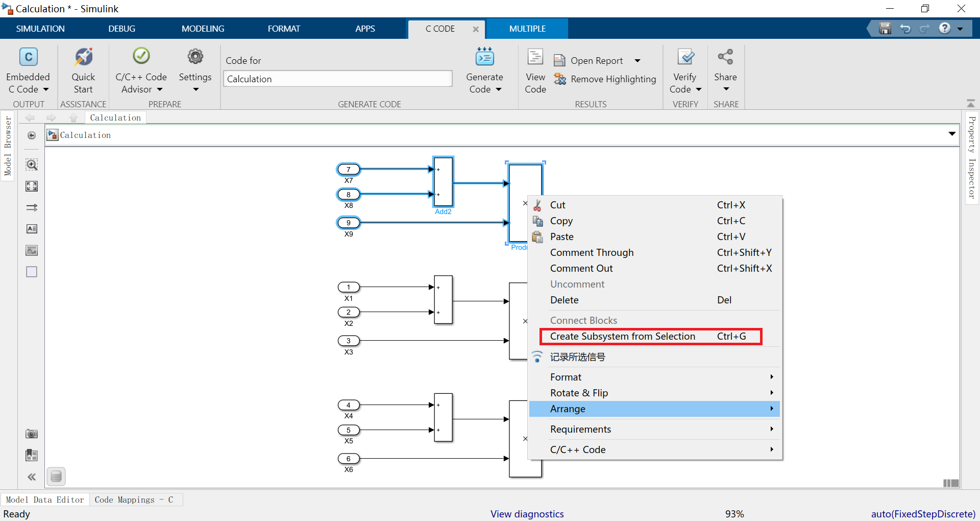Open the Model Browser side panel
The width and height of the screenshot is (980, 521).
[x=8, y=146]
